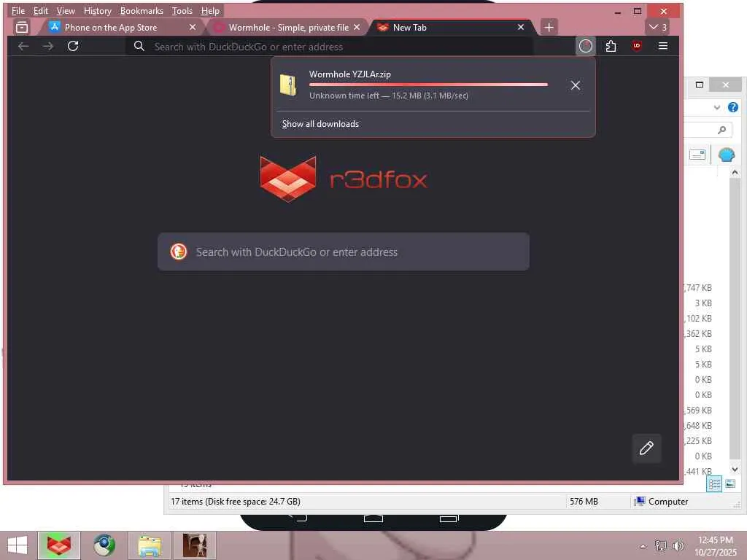747x560 pixels.
Task: Customize new tab with pencil button
Action: pos(646,448)
